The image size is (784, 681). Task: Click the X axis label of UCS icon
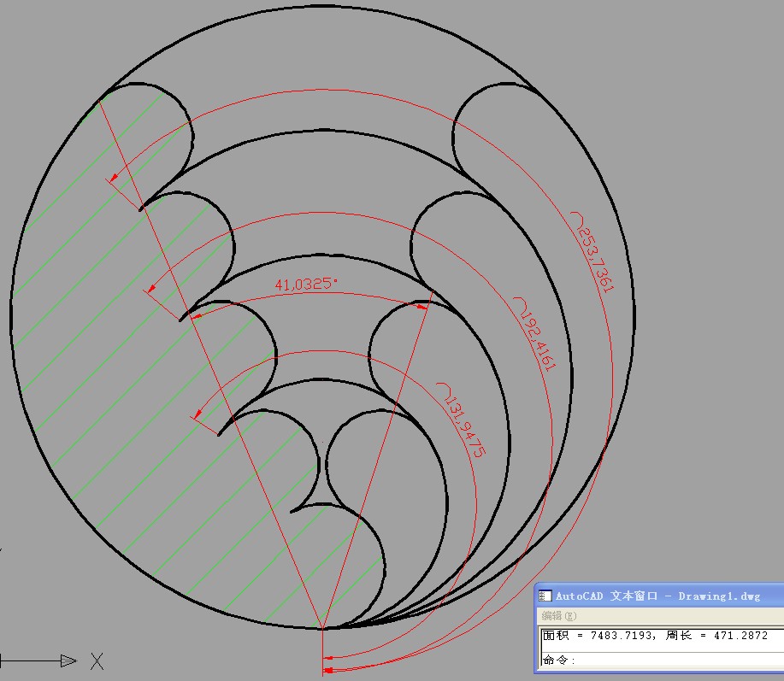[97, 661]
